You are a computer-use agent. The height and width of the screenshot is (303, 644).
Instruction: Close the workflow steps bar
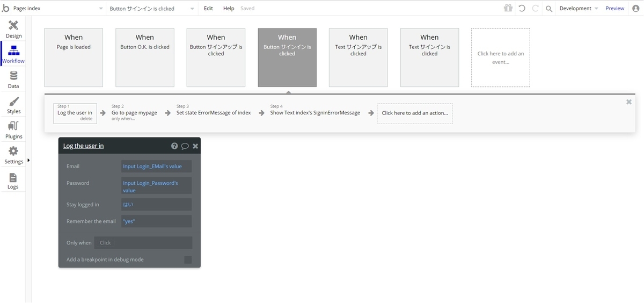pyautogui.click(x=629, y=102)
